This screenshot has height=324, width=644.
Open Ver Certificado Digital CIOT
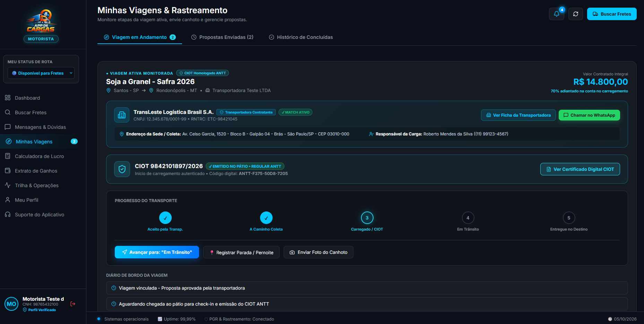(x=580, y=169)
